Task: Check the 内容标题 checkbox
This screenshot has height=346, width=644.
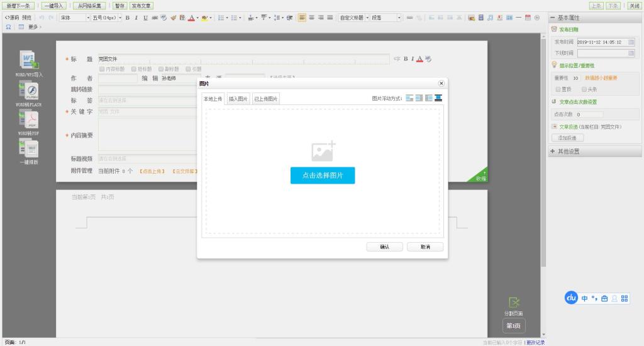Action: pos(103,69)
